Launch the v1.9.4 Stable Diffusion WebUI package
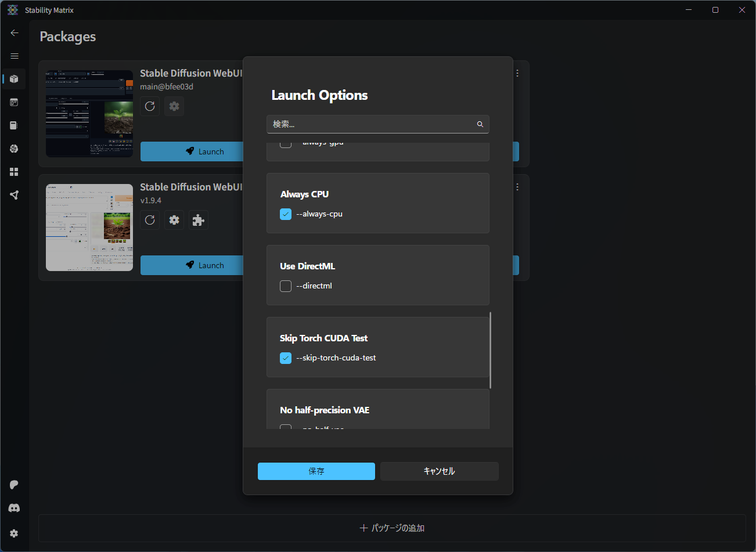Viewport: 756px width, 552px height. (x=192, y=265)
